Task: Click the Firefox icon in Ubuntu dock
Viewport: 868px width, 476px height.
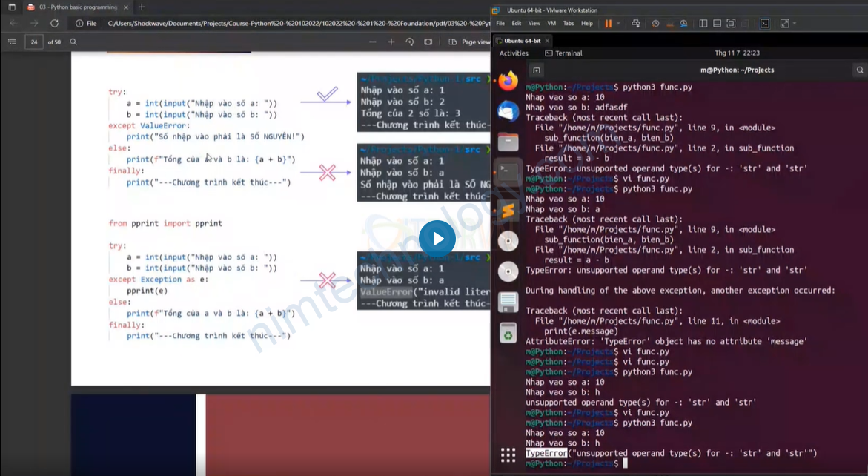Action: pos(508,80)
